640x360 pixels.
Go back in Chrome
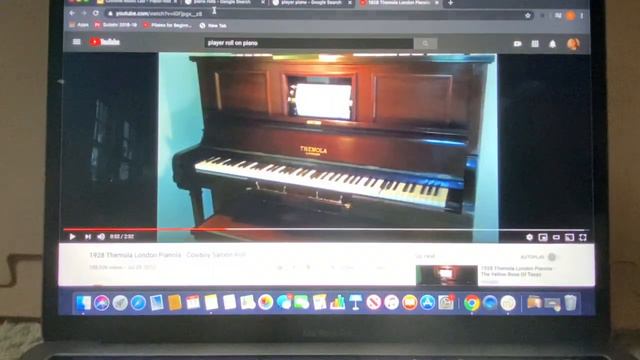72,13
